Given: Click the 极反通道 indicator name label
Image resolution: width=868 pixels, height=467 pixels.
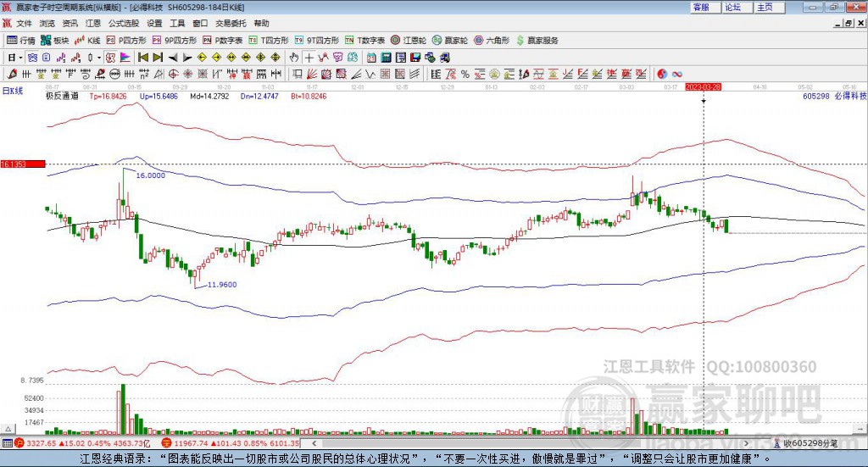Looking at the screenshot, I should click(x=62, y=96).
